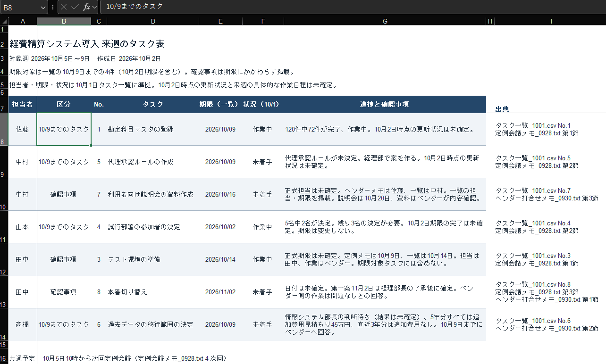Select the task cell 利用者向け説明会の資料作成
This screenshot has width=606, height=364.
tap(153, 194)
